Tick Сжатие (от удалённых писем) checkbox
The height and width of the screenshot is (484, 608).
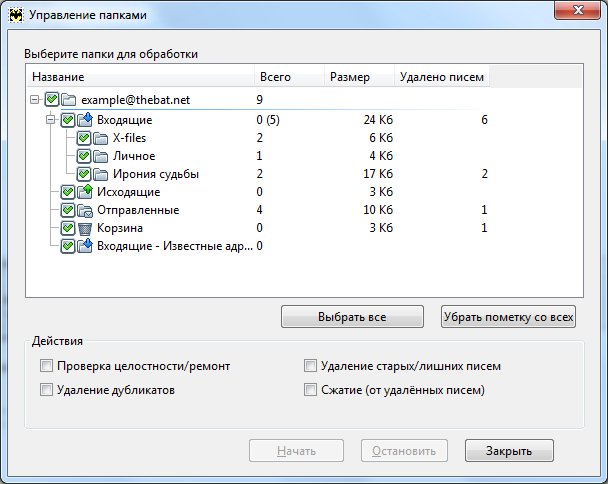point(310,390)
